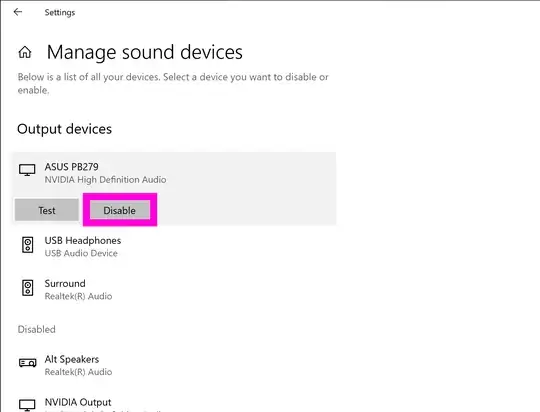Disable the ASUS PB279 output device
Image resolution: width=540 pixels, height=412 pixels.
tap(120, 210)
